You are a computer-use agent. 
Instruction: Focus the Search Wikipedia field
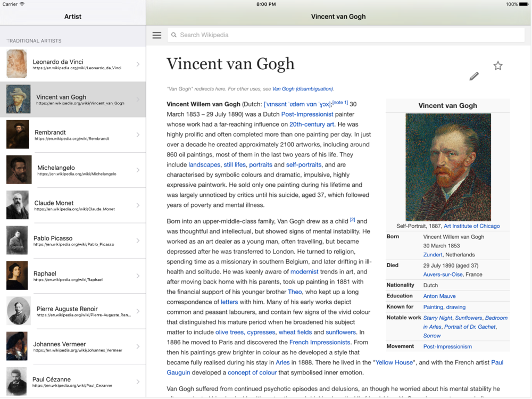(346, 35)
